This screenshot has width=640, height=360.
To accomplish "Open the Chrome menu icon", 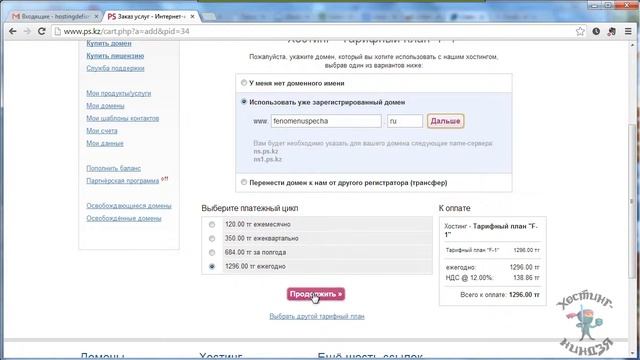I will pyautogui.click(x=628, y=31).
